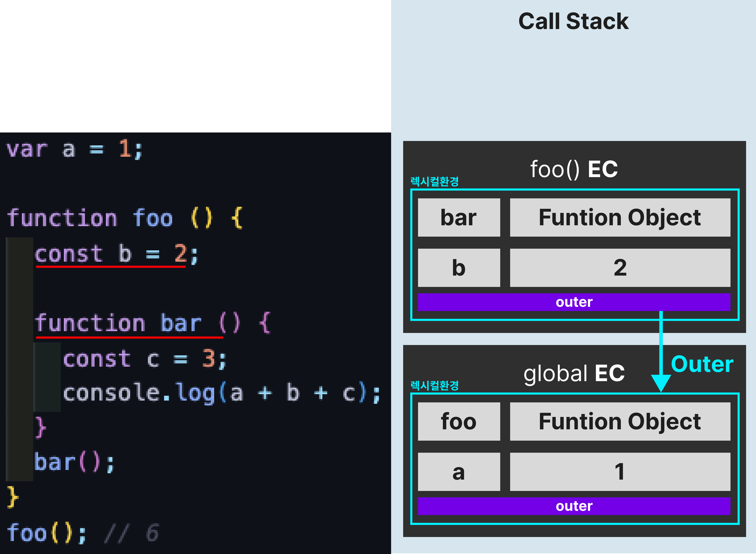Click the 'foo();' call at bottom
The image size is (756, 554).
coord(46,533)
